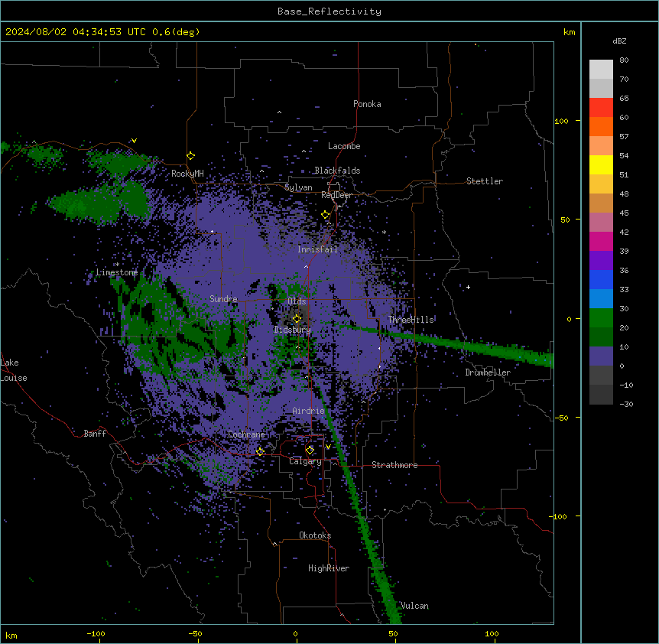Click the orange 57-60 dBZ legend swatch
Image resolution: width=659 pixels, height=644 pixels.
click(x=601, y=126)
